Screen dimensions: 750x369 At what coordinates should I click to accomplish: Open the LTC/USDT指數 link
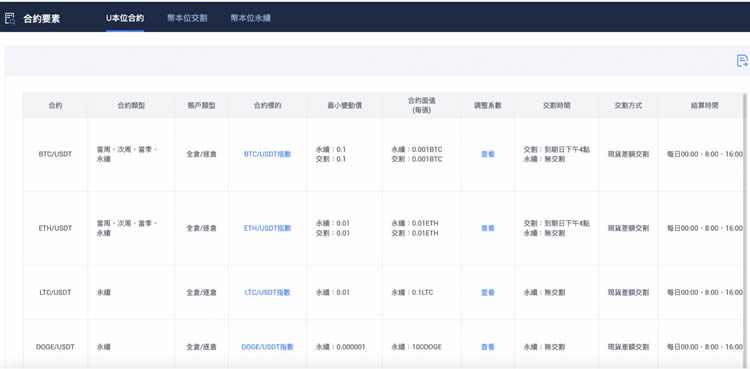click(x=267, y=292)
